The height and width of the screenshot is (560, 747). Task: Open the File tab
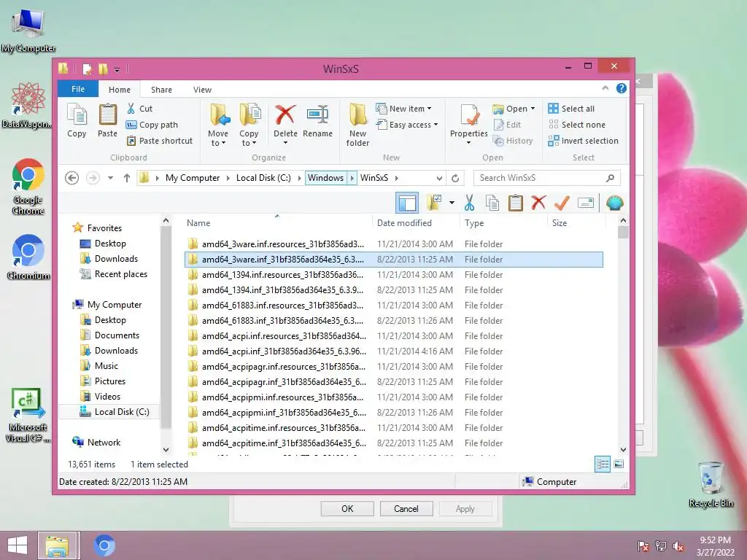click(x=78, y=89)
